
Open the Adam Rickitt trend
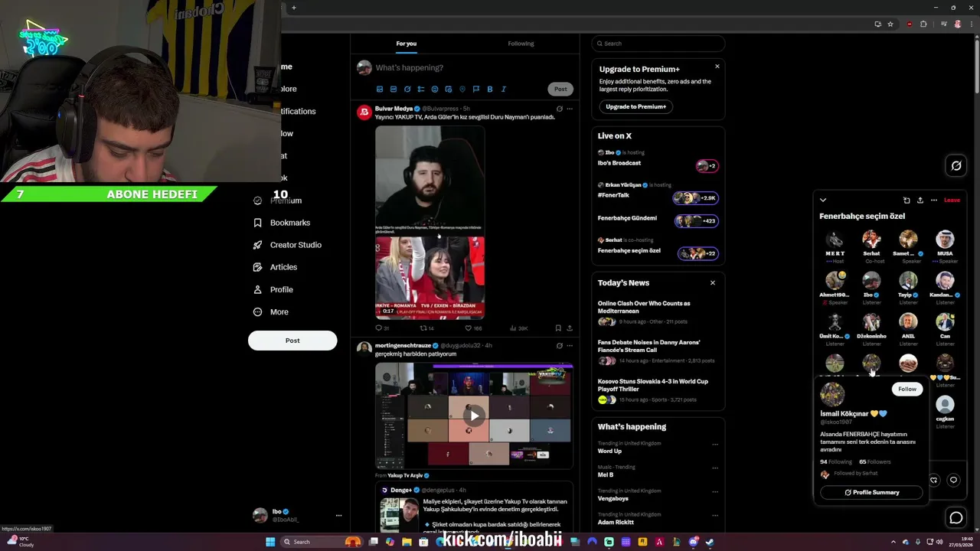(x=616, y=522)
